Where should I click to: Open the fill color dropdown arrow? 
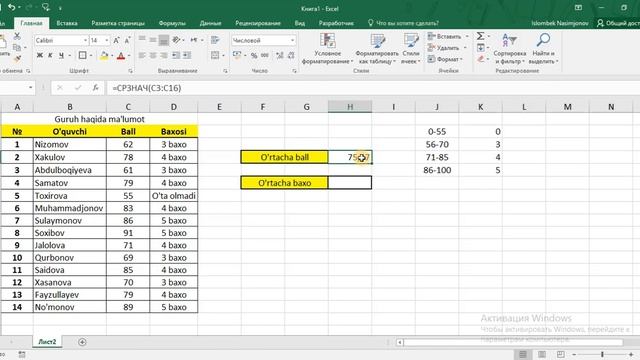[x=112, y=56]
